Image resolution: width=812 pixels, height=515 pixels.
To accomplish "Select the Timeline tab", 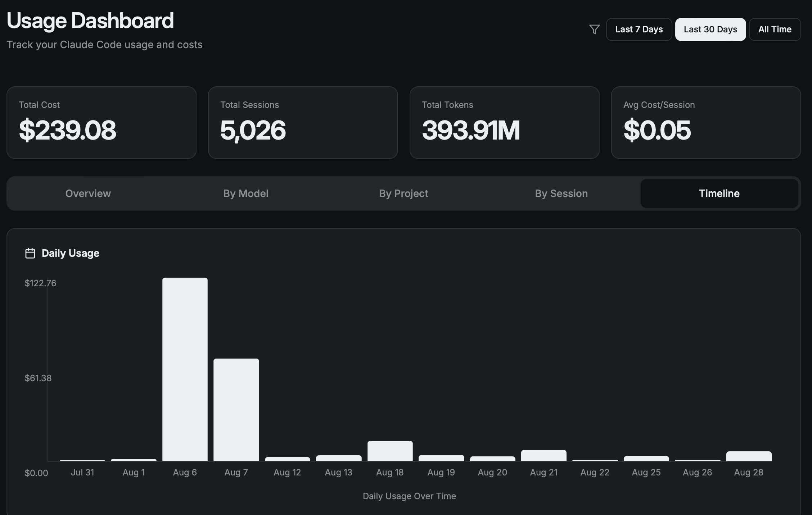I will (x=719, y=193).
